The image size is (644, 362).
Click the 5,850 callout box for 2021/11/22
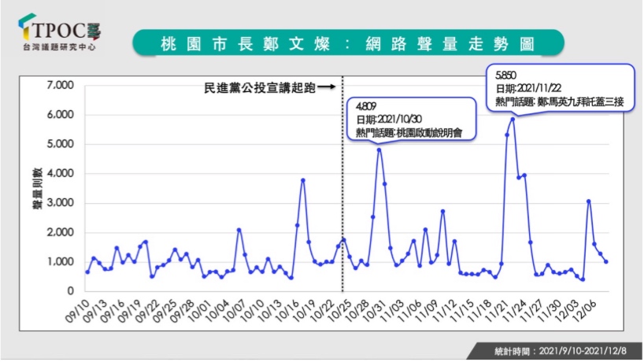tap(561, 88)
